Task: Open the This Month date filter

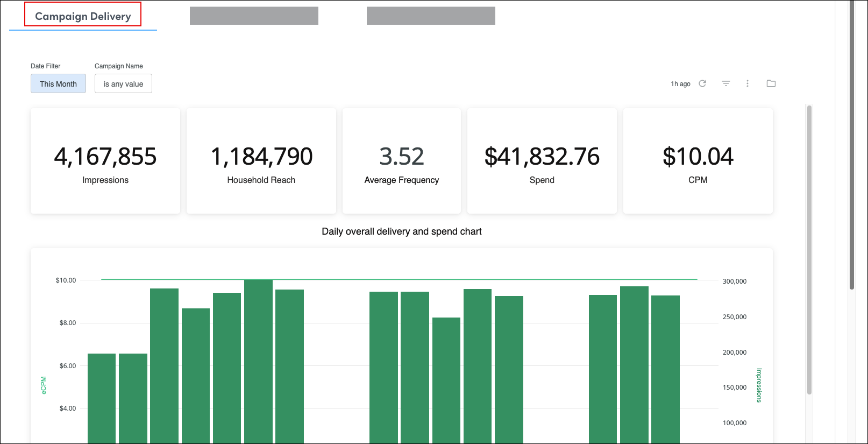Action: 58,83
